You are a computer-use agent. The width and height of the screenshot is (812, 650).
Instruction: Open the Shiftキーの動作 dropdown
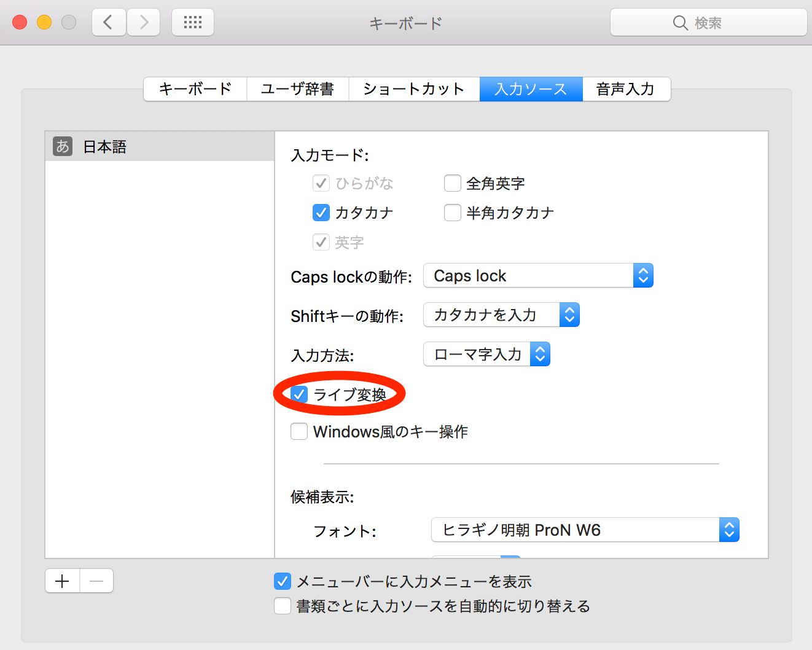[501, 315]
